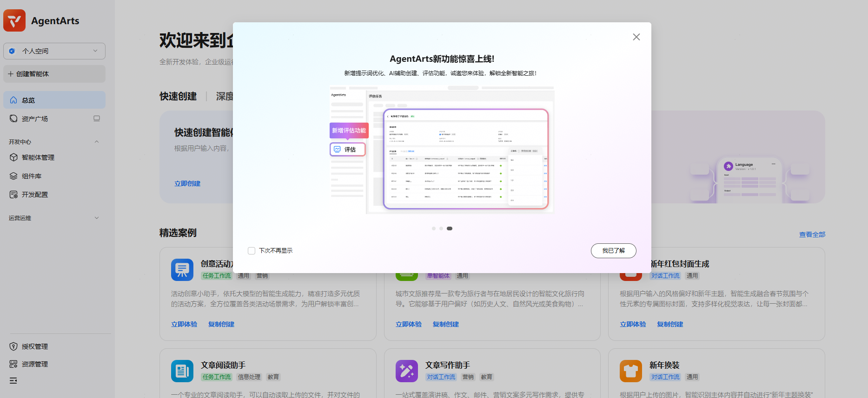Click the AgentArts logo icon
Screen dimensions: 868x398
pos(14,20)
